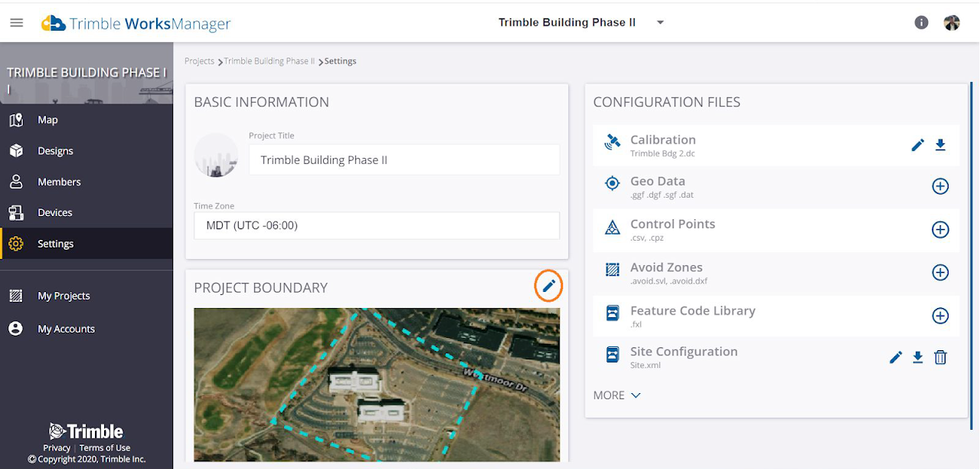Viewport: 980px width, 469px height.
Task: Click the Devices icon in sidebar
Action: coord(15,212)
